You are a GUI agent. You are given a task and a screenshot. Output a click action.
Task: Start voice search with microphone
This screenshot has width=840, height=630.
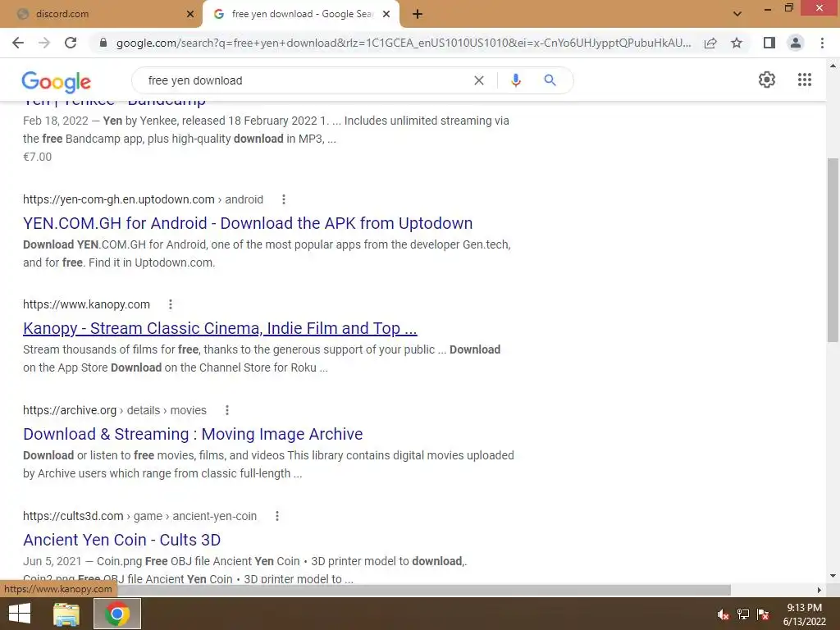[x=515, y=80]
